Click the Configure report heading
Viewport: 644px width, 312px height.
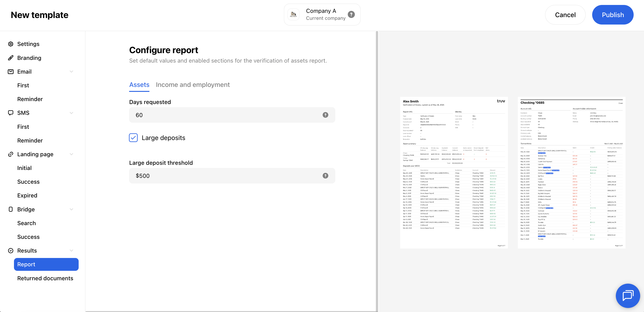click(x=164, y=50)
